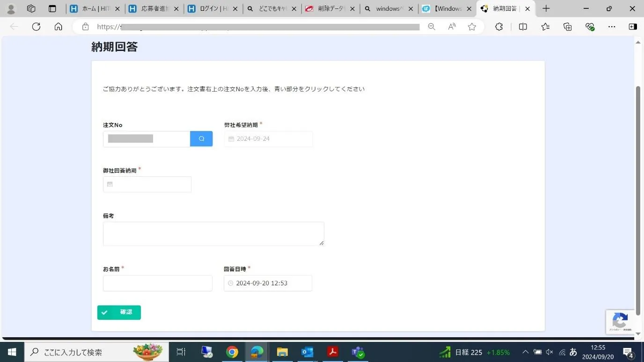Toggle split screen view icon

tap(523, 27)
